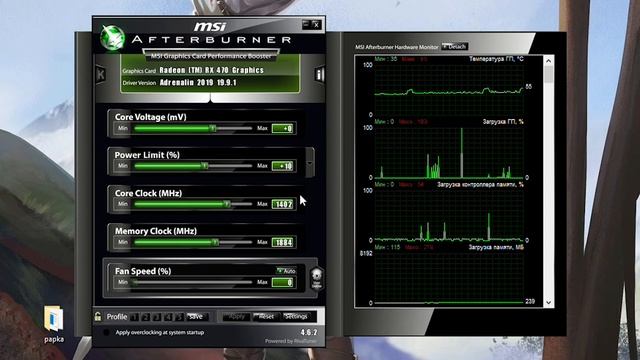Click the Core Voltage value field

click(283, 129)
